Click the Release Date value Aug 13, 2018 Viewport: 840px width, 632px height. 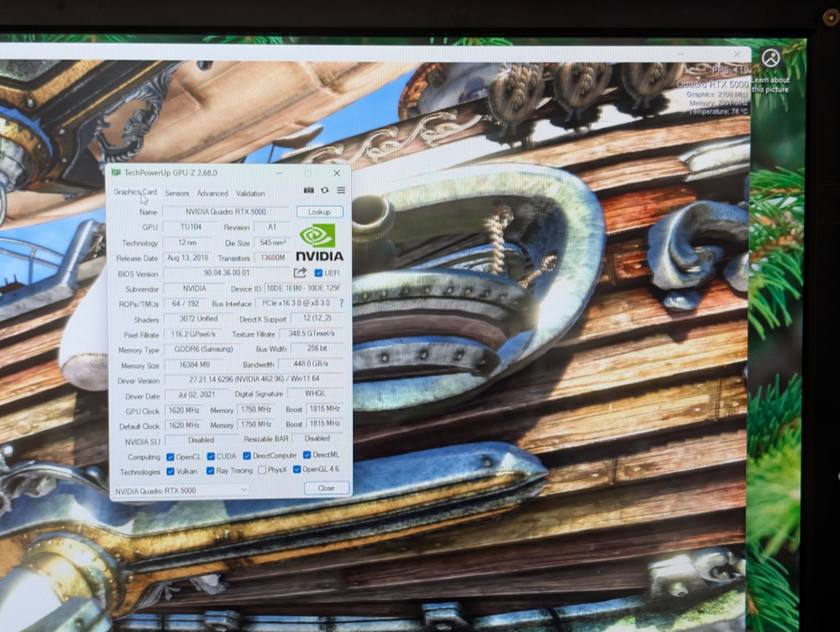(x=188, y=258)
